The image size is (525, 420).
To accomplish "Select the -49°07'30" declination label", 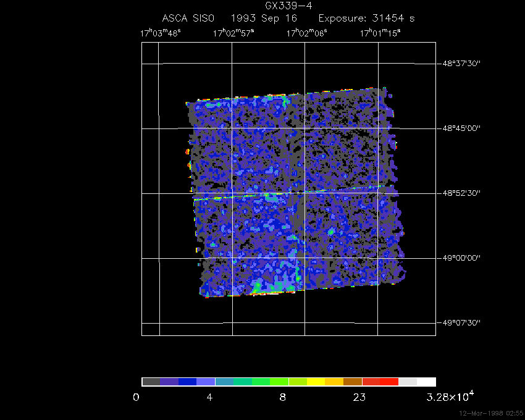I will (x=459, y=322).
